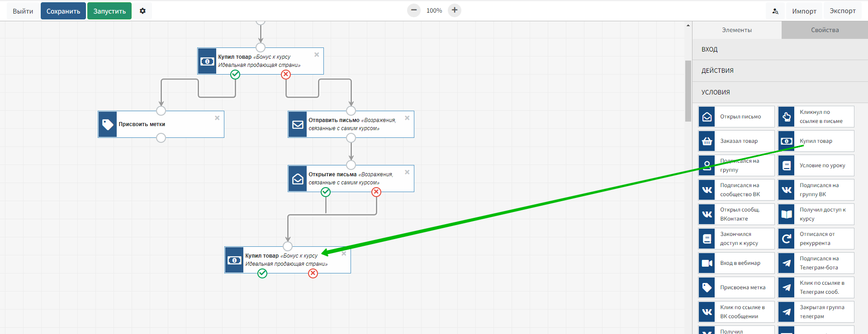The image size is (868, 334).
Task: Select the Отписался от рекуррента element
Action: [816, 239]
